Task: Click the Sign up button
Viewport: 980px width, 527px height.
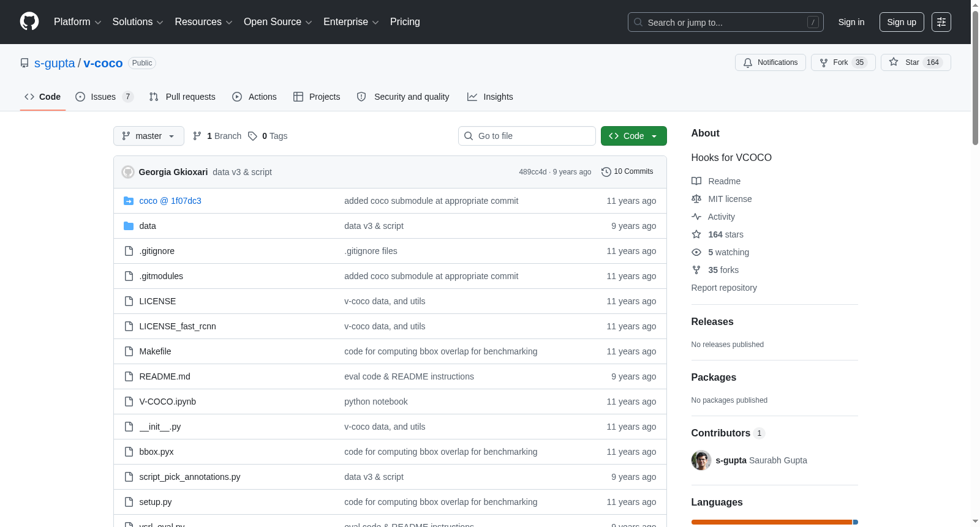Action: pos(902,22)
